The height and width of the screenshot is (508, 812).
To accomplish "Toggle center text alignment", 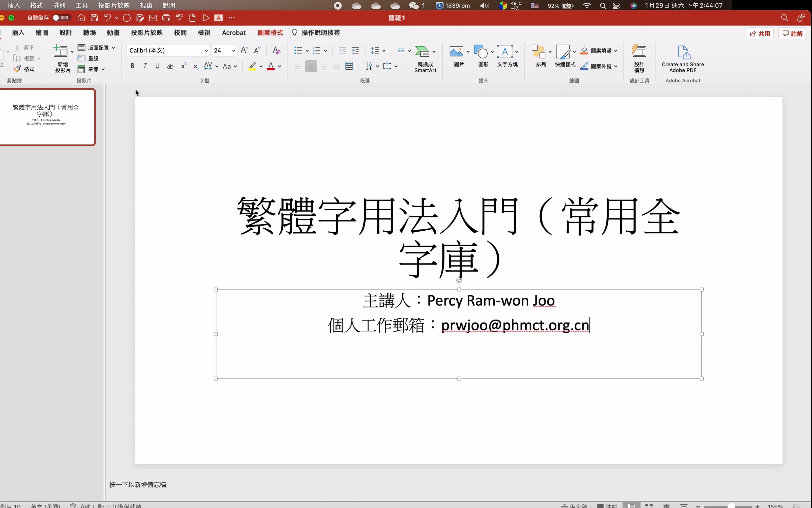I will coord(311,66).
